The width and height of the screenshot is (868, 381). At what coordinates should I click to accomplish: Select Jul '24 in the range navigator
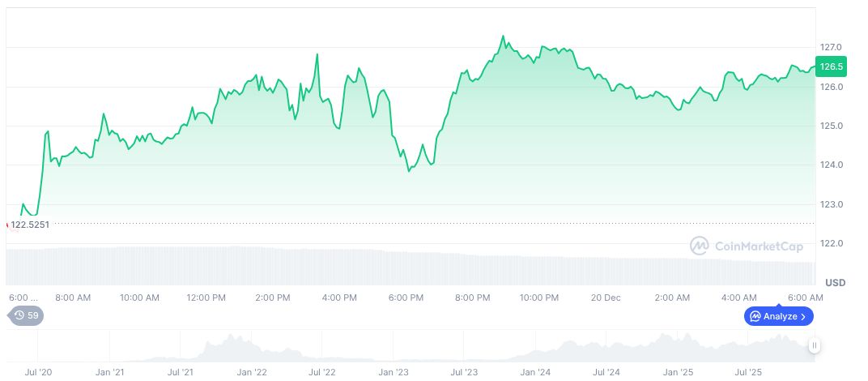[606, 372]
